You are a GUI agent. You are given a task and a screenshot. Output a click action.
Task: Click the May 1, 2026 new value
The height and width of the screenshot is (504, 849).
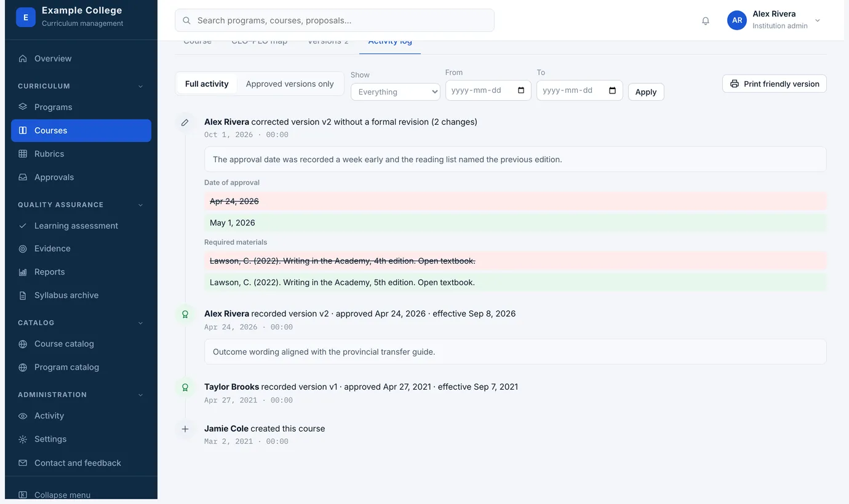click(233, 223)
